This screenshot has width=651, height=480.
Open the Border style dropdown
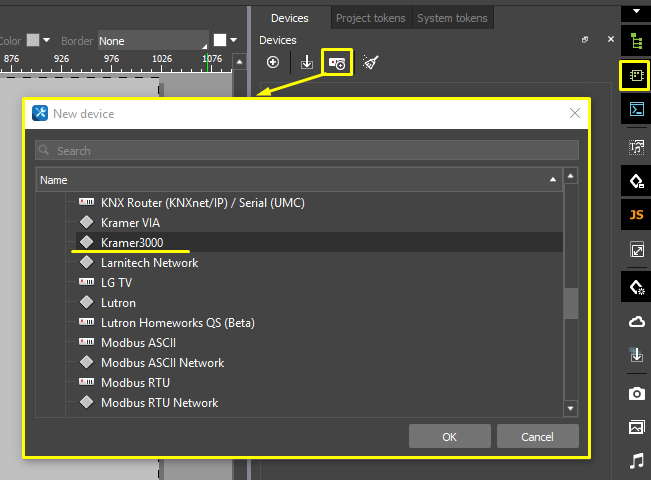151,41
